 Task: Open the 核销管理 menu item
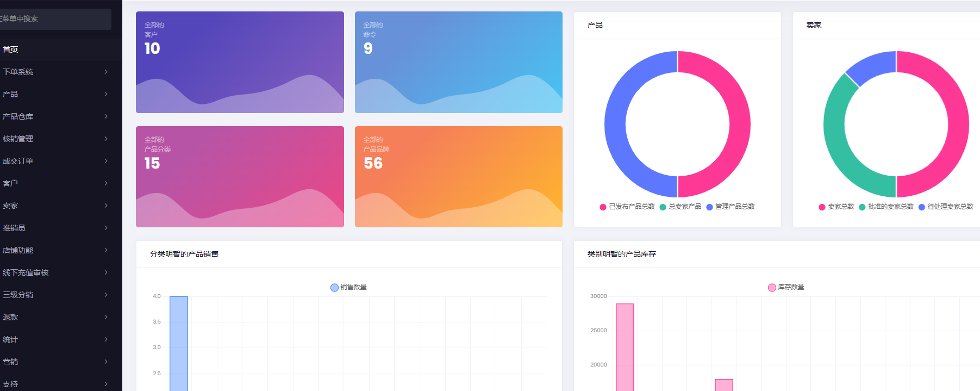(18, 139)
